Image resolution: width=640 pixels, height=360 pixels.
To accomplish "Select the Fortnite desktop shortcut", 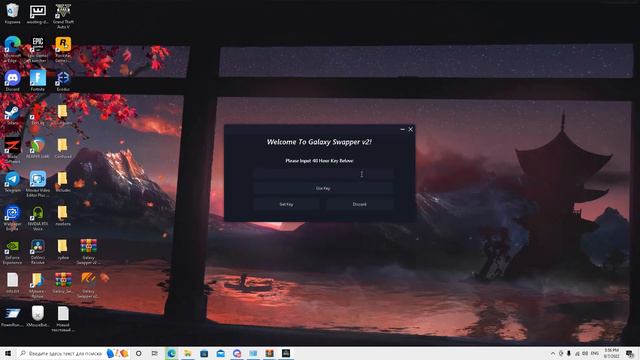I will point(38,80).
